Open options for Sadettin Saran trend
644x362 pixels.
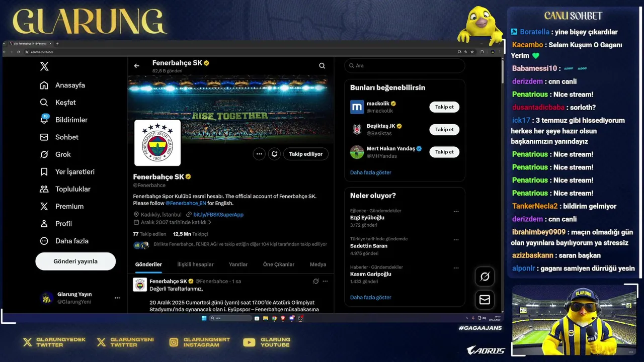(456, 240)
